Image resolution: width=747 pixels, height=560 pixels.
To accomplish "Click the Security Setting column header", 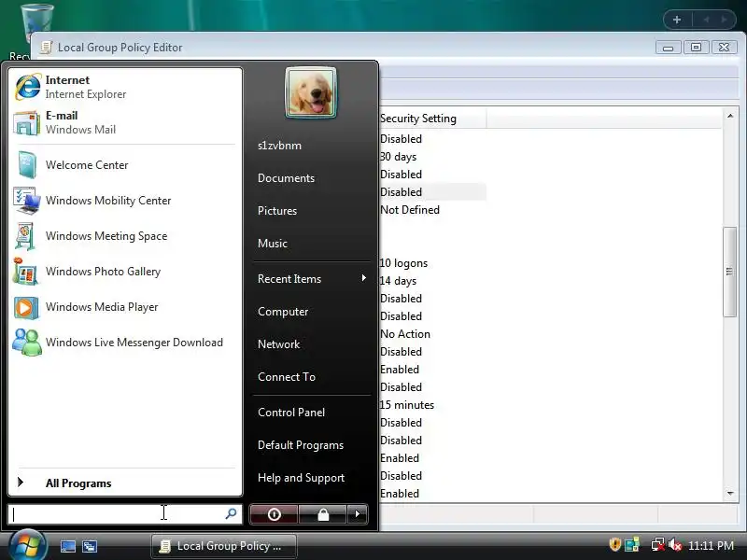I will 432,119.
